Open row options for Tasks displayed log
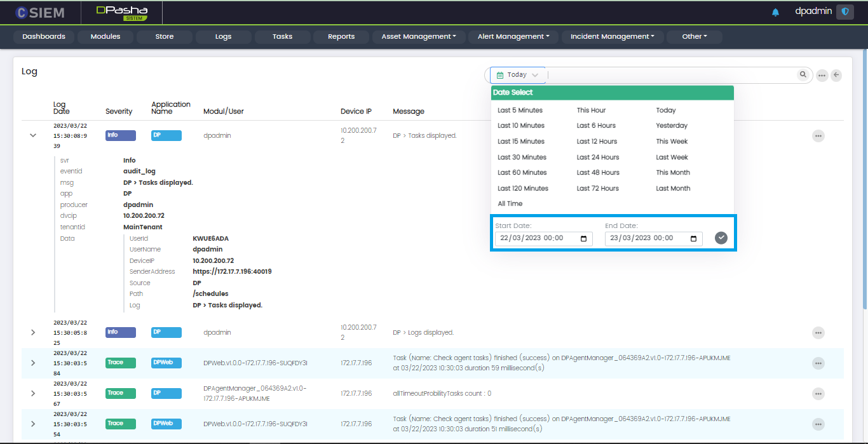This screenshot has height=444, width=868. pyautogui.click(x=818, y=136)
